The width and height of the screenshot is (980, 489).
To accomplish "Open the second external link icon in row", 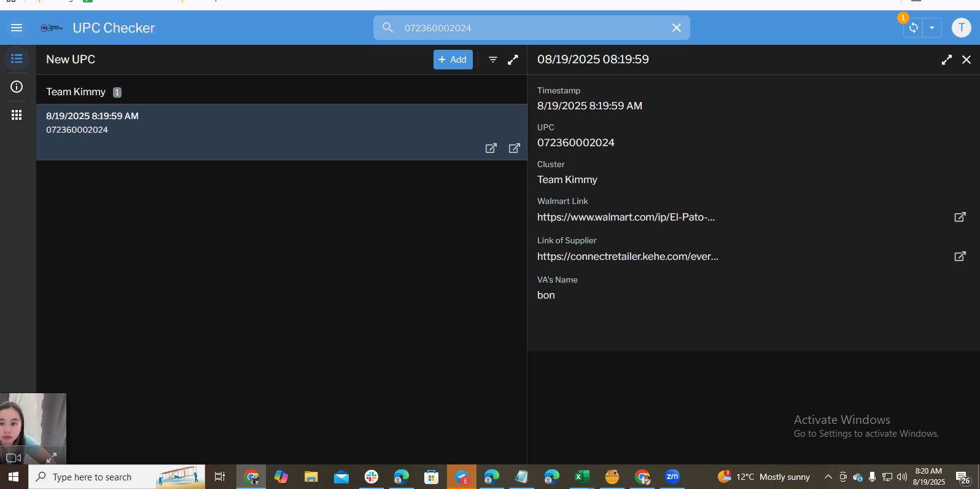I will (515, 148).
